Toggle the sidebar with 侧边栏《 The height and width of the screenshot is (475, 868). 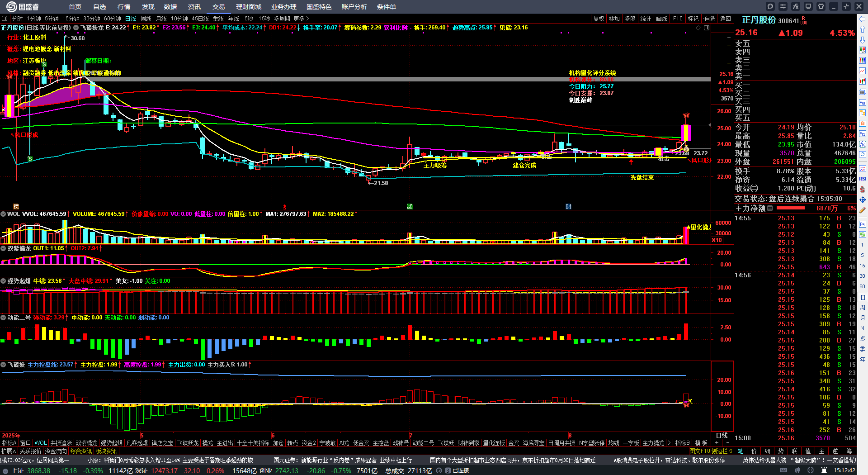(x=722, y=451)
